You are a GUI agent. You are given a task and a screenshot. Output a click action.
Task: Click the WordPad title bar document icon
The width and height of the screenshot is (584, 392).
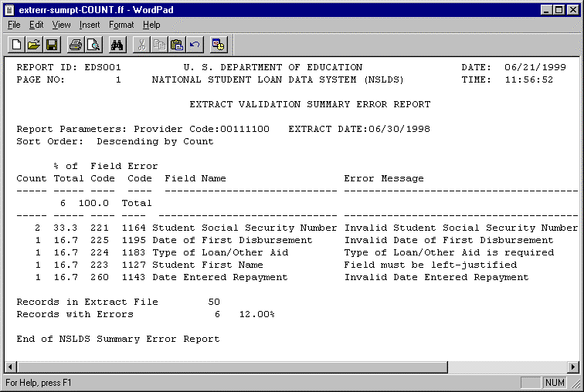coord(10,8)
